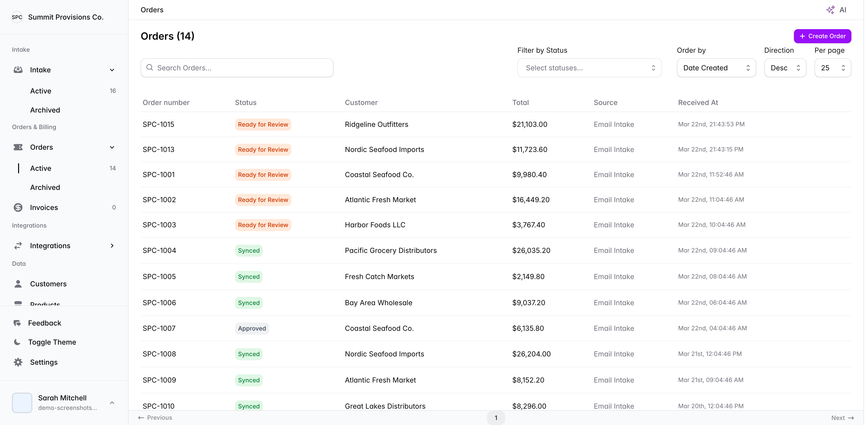
Task: Select Active under Intake
Action: 41,91
